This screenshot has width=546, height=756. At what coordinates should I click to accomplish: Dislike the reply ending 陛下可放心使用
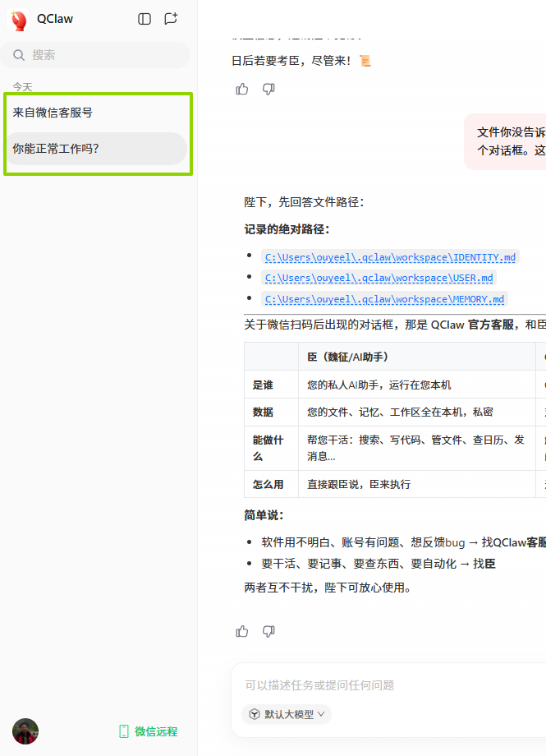[268, 631]
